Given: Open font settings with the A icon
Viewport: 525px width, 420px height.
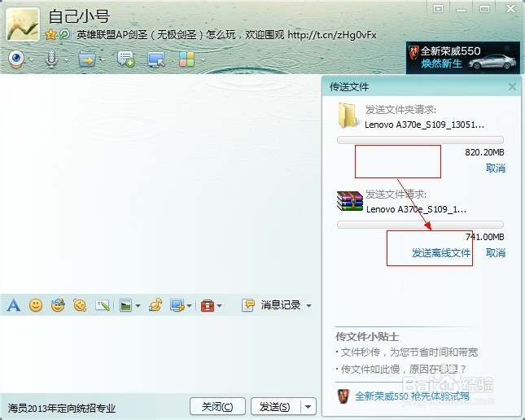Looking at the screenshot, I should 13,305.
